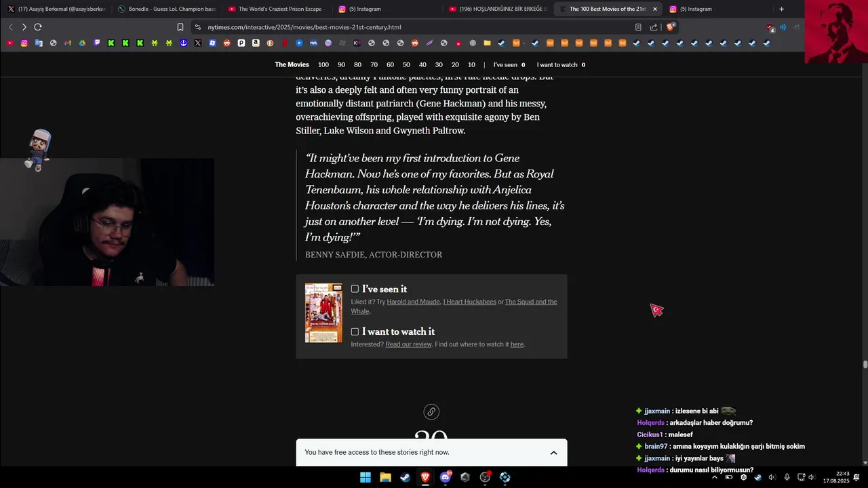Viewport: 868px width, 488px height.
Task: Close the 100 Best Movies tab
Action: (655, 9)
